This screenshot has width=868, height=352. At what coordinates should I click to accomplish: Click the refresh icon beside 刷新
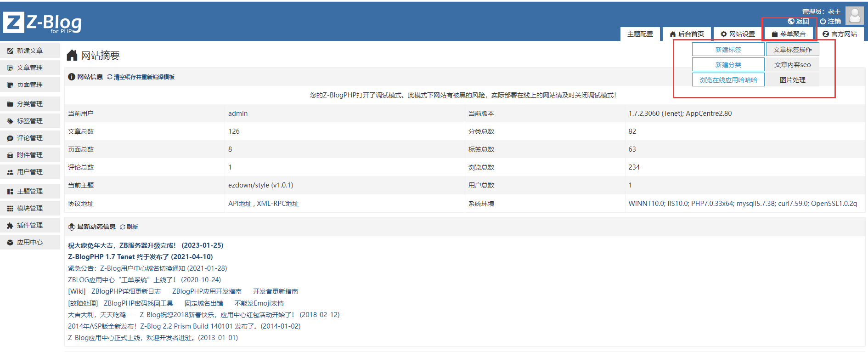click(x=123, y=227)
